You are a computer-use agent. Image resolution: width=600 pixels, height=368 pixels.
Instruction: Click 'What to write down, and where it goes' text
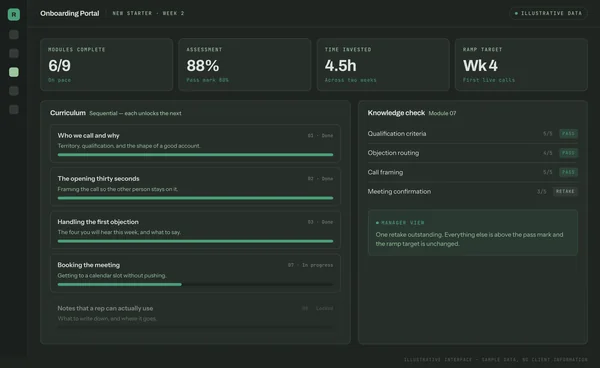pyautogui.click(x=107, y=319)
